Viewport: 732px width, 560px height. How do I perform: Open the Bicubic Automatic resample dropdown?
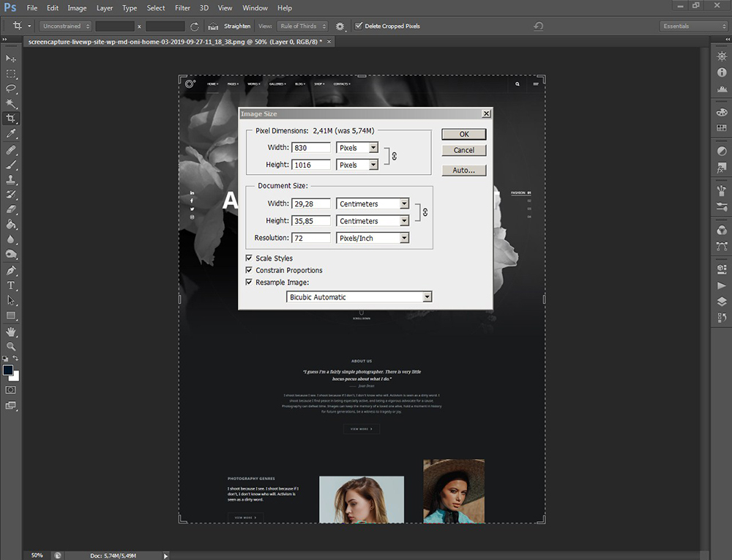coord(359,296)
